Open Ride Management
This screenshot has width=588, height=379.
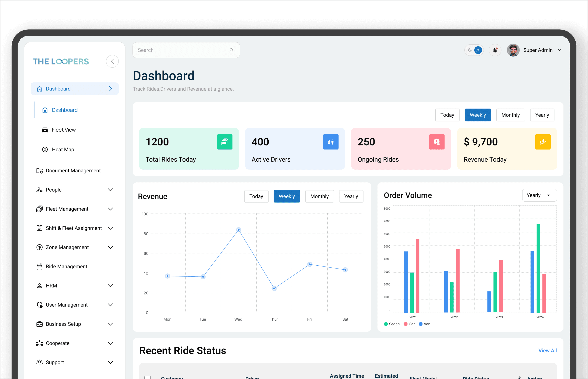[x=66, y=266]
